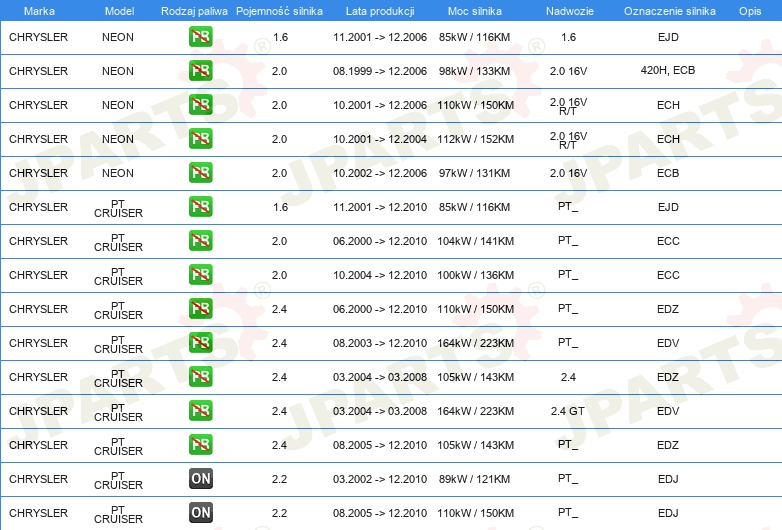Click the PB fuel icon for Neon 98kW/133KM
Image resolution: width=782 pixels, height=530 pixels.
(201, 71)
